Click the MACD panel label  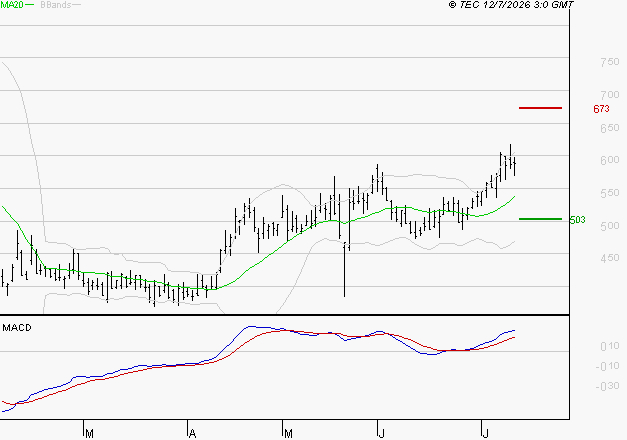[x=17, y=328]
